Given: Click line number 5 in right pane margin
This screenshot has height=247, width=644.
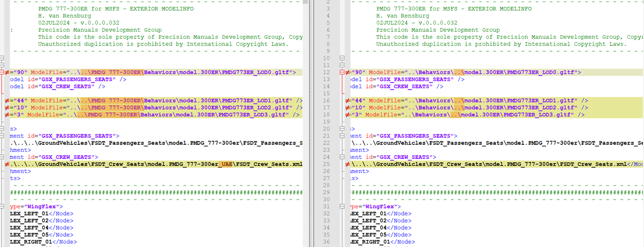Looking at the screenshot, I should click(x=329, y=23).
